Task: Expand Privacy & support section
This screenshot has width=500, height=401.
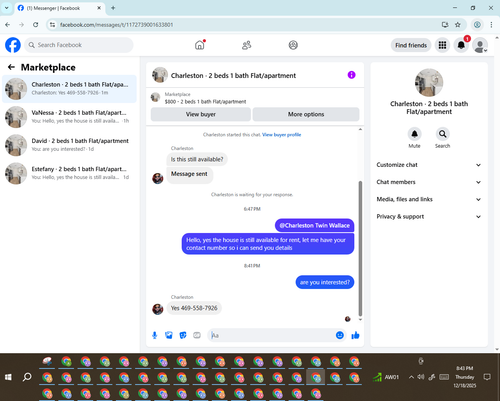Action: [x=429, y=217]
